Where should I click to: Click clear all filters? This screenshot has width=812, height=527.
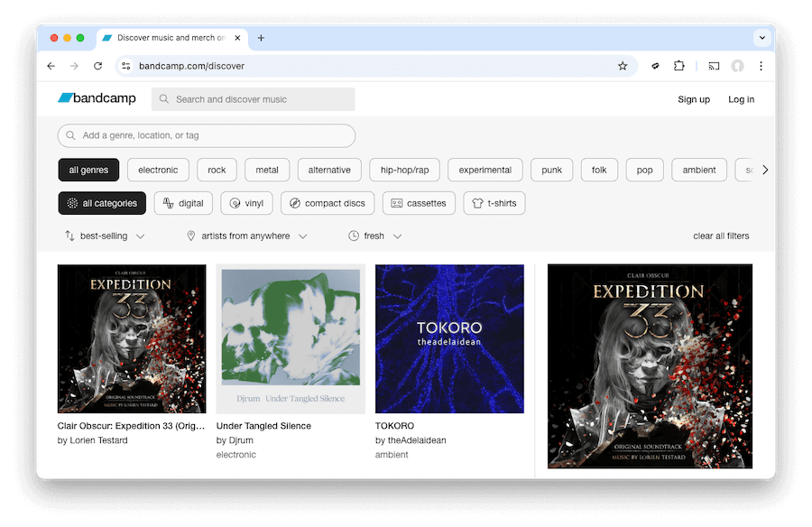(721, 236)
